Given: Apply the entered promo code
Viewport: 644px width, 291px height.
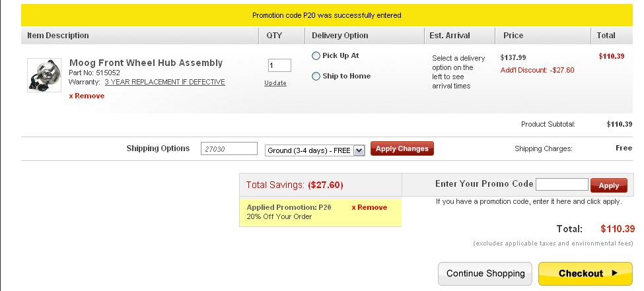Looking at the screenshot, I should pos(609,185).
